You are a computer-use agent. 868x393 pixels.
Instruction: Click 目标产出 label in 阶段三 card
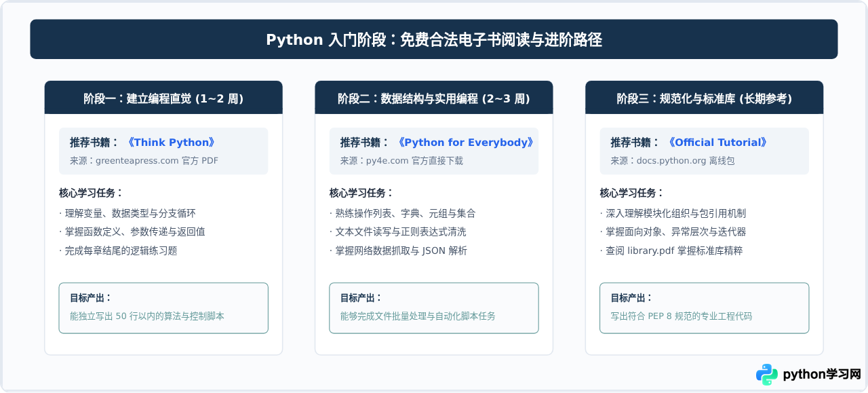coord(632,298)
